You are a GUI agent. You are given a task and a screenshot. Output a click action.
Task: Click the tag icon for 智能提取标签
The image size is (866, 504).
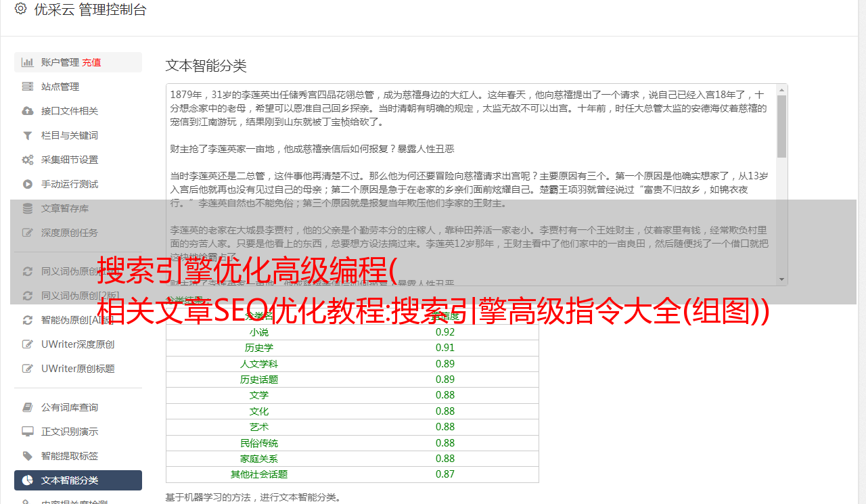point(28,456)
